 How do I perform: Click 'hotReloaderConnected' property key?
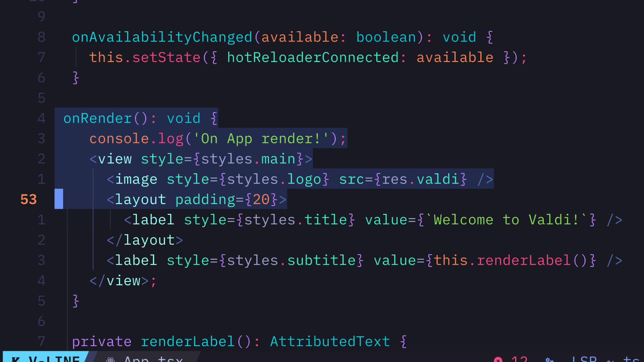[x=313, y=57]
